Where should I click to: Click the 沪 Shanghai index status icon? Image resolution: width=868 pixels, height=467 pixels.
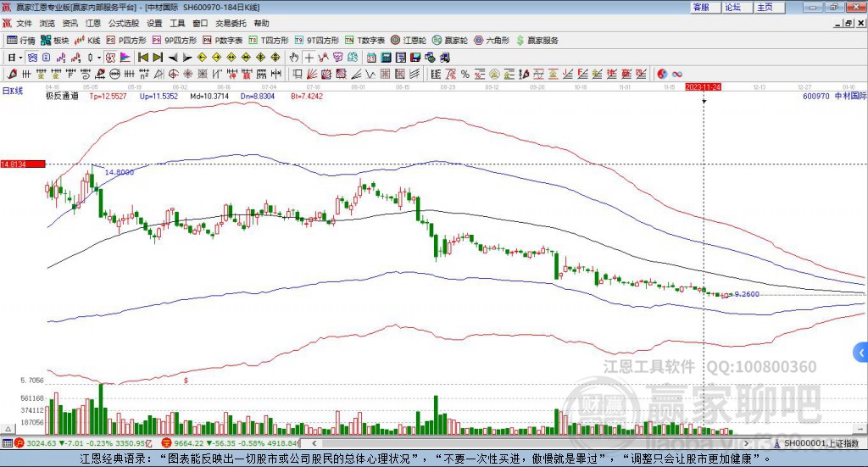point(19,442)
